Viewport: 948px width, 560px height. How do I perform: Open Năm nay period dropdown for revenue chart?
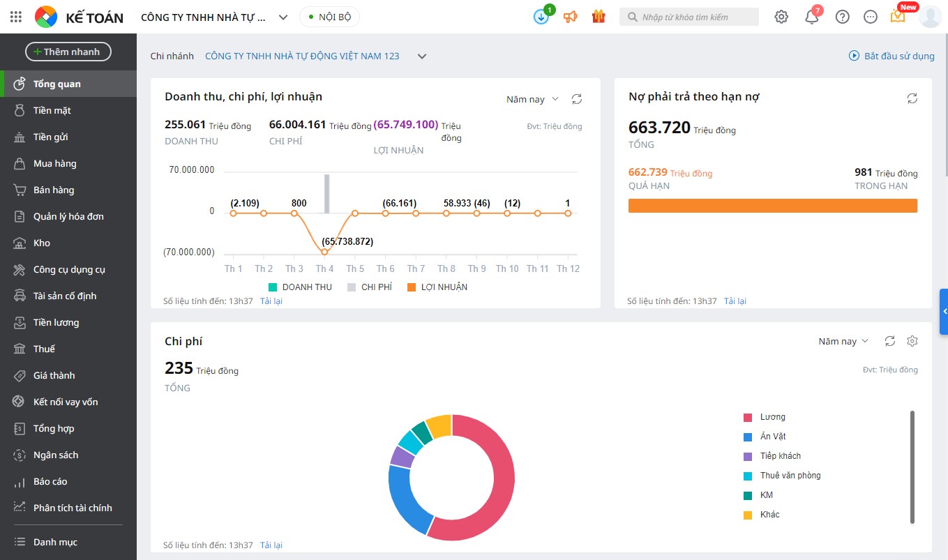pyautogui.click(x=533, y=99)
